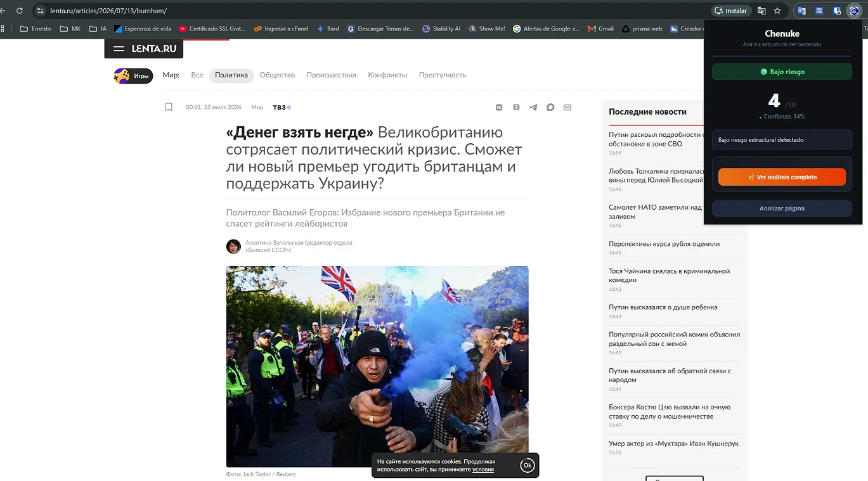Click the Bajo riesgo estructural detectado box

pos(782,140)
